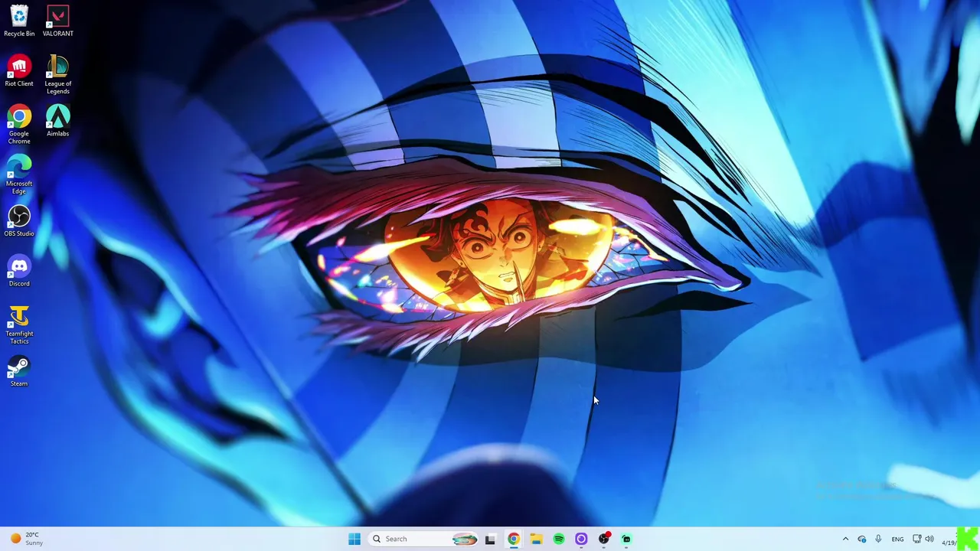Select the Discord desktop shortcut

19,271
